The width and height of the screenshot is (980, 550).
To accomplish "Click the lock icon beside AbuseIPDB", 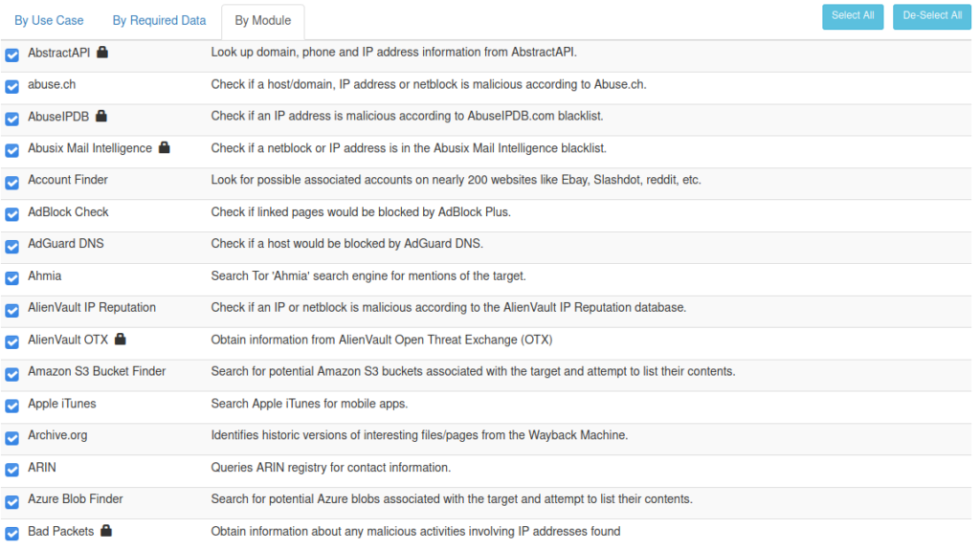I will [101, 117].
